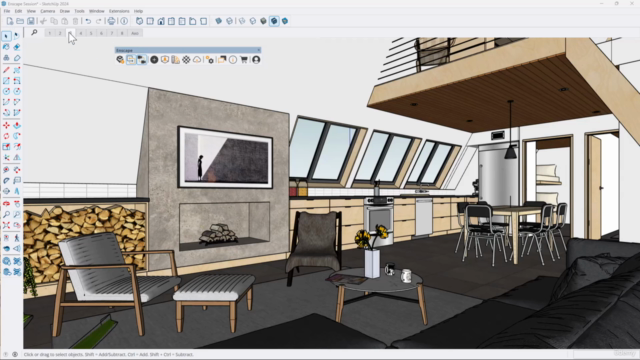
Task: Close the Enscape floating toolbar
Action: 258,50
